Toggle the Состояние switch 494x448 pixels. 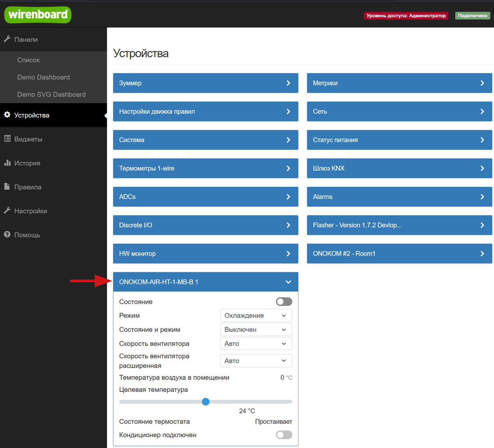point(284,302)
